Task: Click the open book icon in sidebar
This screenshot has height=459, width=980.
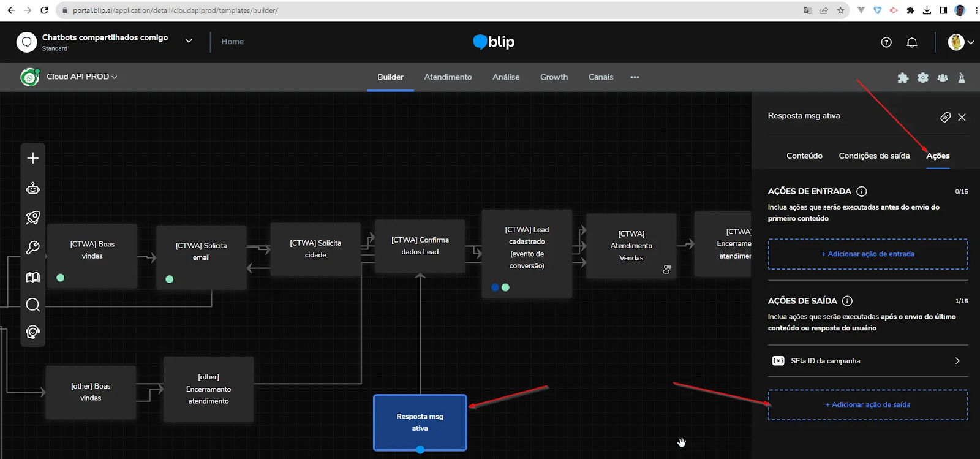Action: point(33,277)
